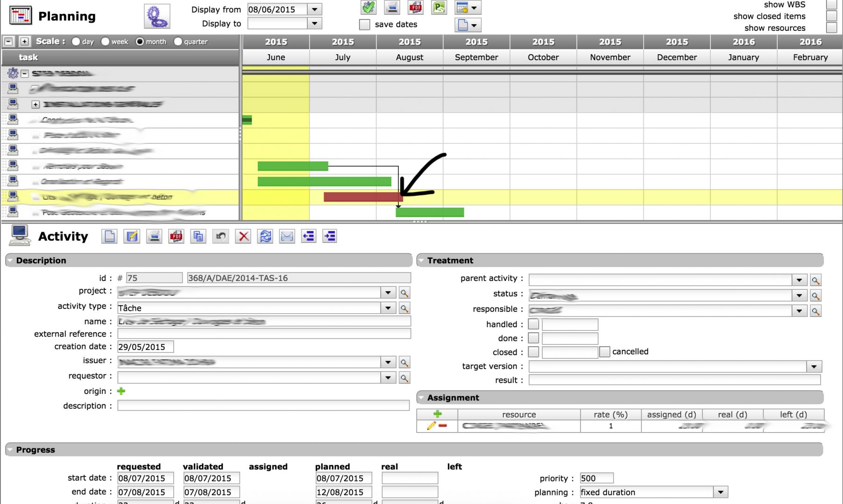843x504 pixels.
Task: Copy the current activity
Action: click(198, 237)
